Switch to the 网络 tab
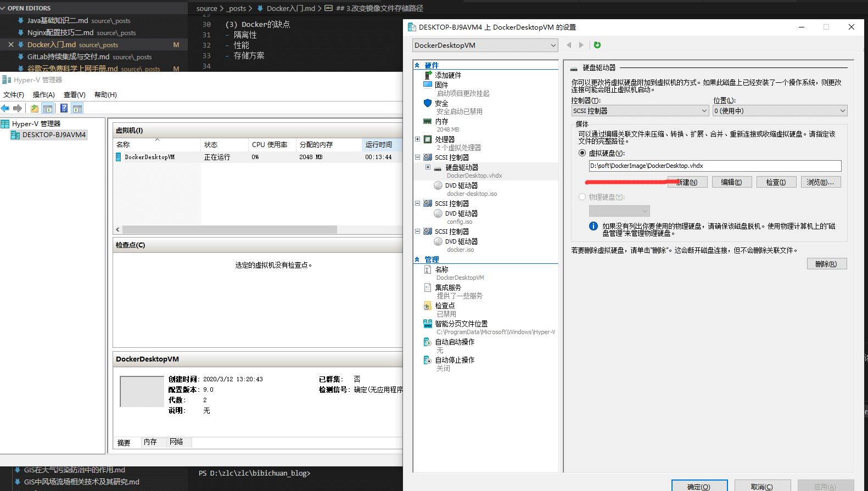868x491 pixels. [176, 442]
